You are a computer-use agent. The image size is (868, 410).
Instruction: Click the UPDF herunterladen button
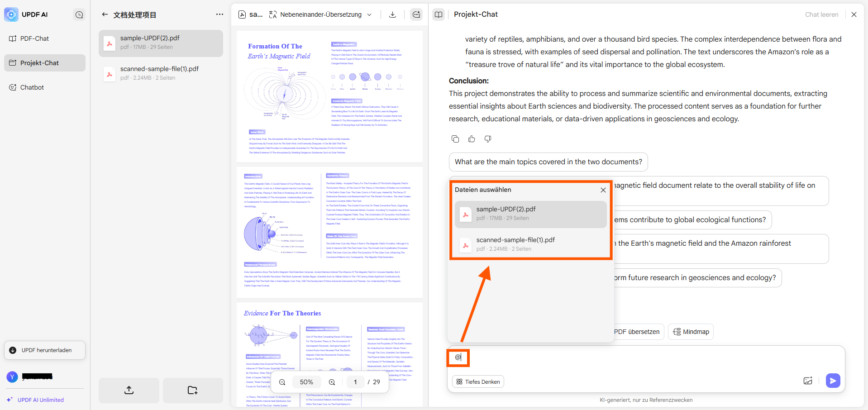(x=45, y=350)
